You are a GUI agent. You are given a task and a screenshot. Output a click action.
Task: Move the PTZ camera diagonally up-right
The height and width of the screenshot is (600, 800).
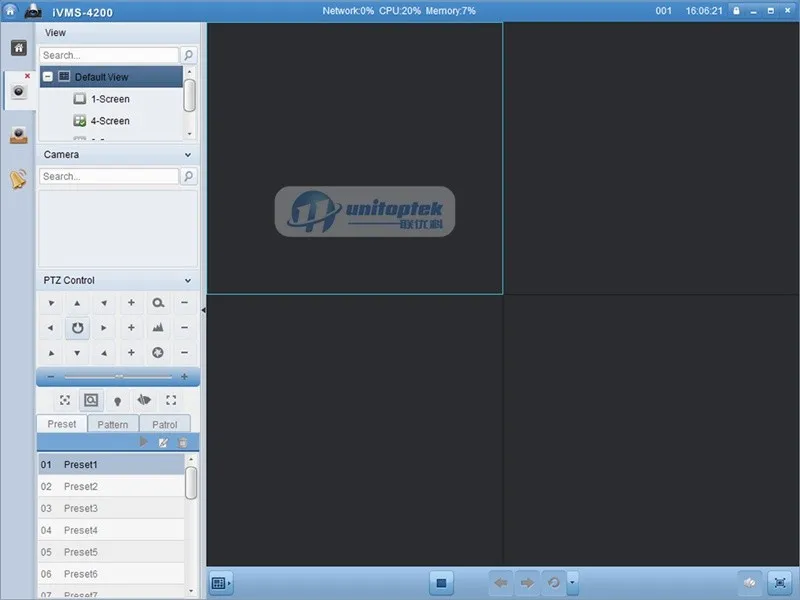pyautogui.click(x=104, y=303)
